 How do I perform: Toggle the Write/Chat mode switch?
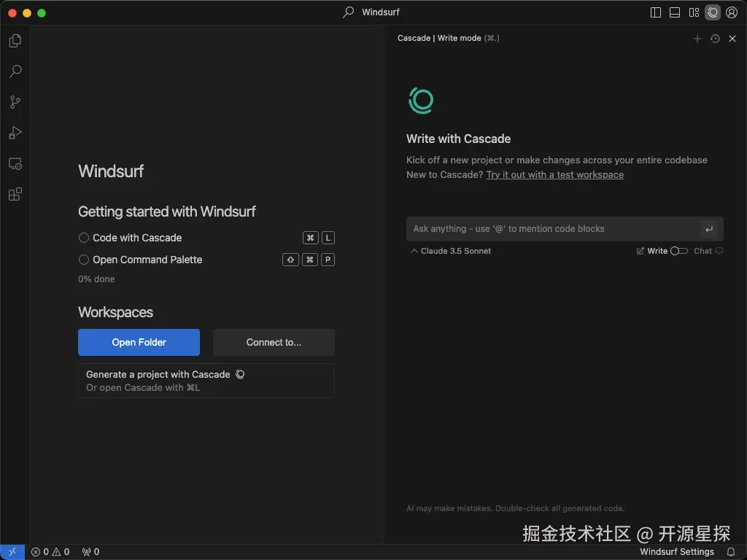pyautogui.click(x=679, y=251)
